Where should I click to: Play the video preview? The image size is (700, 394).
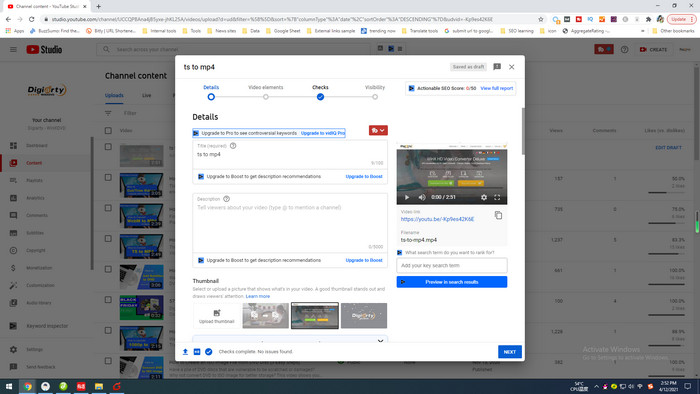(407, 197)
